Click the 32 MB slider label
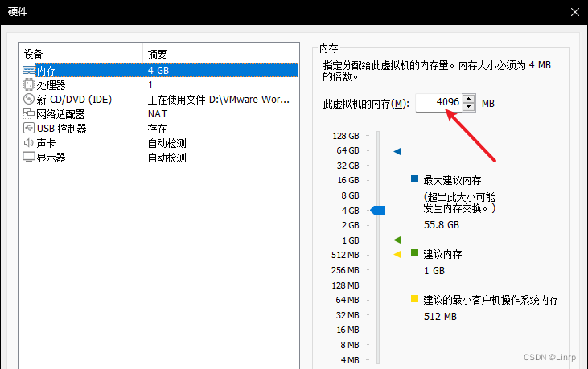 [347, 315]
